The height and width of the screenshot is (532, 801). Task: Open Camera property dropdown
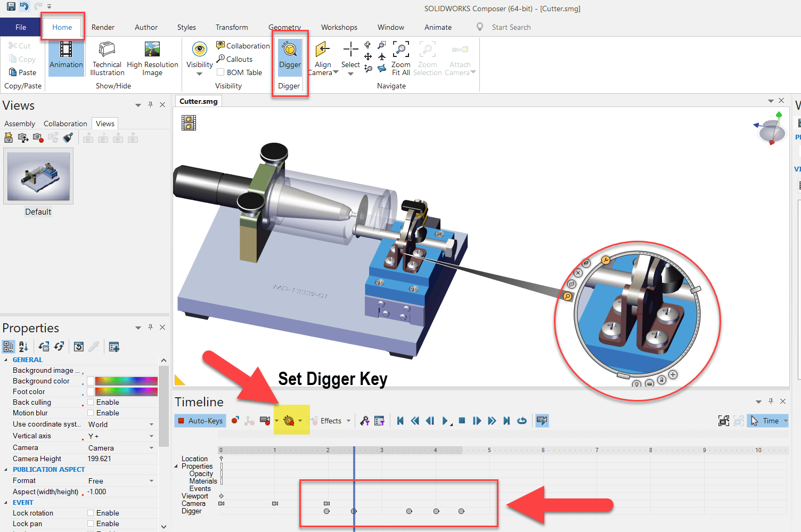tap(151, 448)
